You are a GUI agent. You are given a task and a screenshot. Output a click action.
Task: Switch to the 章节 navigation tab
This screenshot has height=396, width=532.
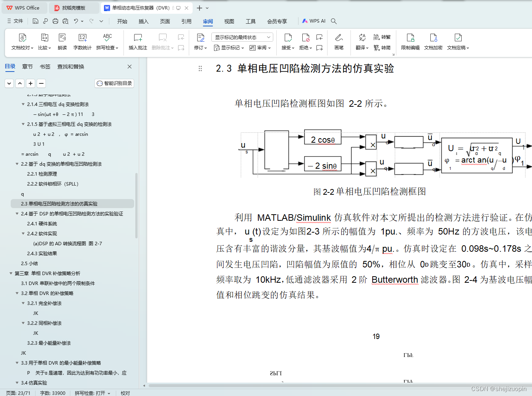(x=28, y=67)
